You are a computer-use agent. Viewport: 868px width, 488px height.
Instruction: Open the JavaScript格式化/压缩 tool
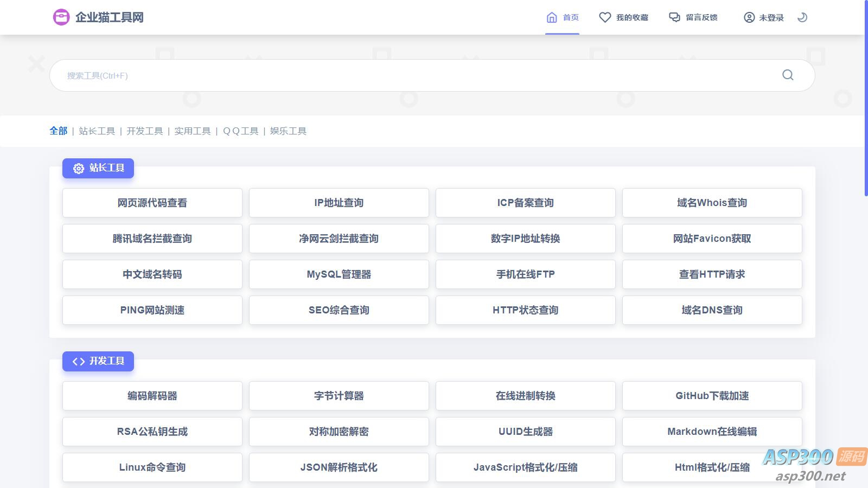click(x=526, y=467)
